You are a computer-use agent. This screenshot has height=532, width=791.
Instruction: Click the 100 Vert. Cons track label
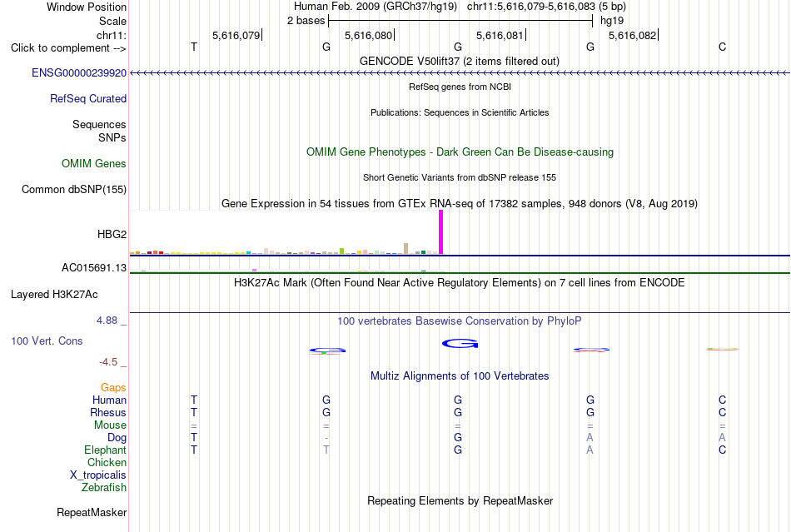47,341
